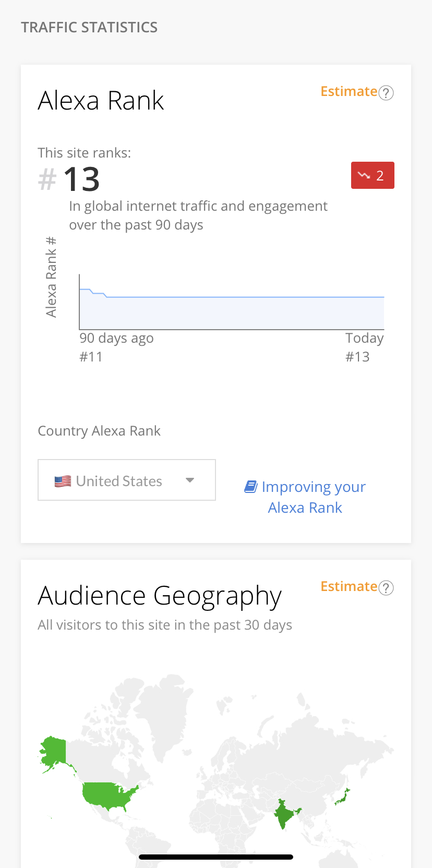The height and width of the screenshot is (868, 432).
Task: Click the dropdown caret next to United States
Action: pyautogui.click(x=190, y=480)
